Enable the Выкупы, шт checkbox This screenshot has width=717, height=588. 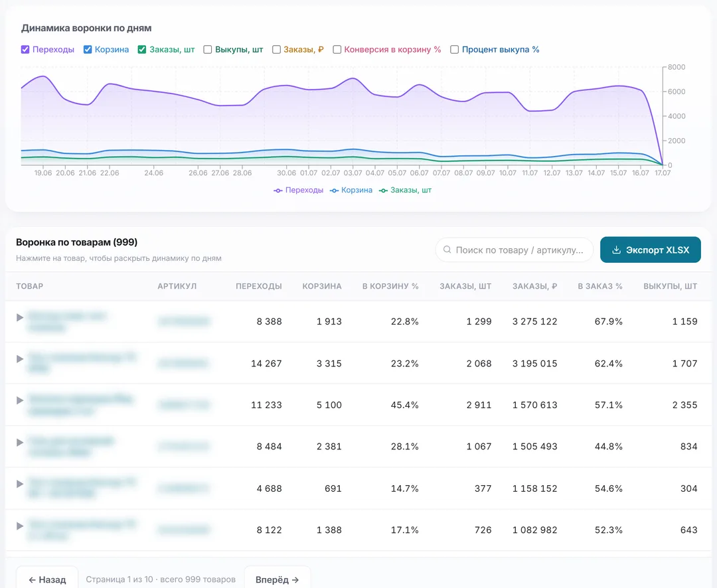pos(208,49)
